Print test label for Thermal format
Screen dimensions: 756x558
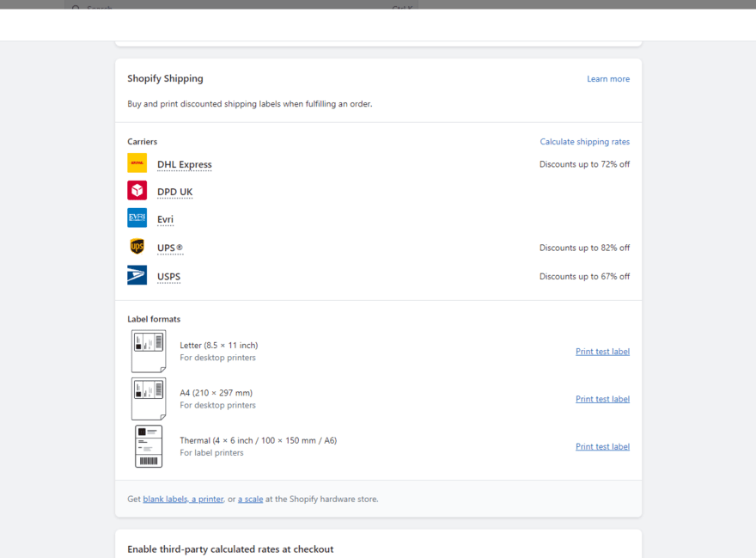point(602,446)
